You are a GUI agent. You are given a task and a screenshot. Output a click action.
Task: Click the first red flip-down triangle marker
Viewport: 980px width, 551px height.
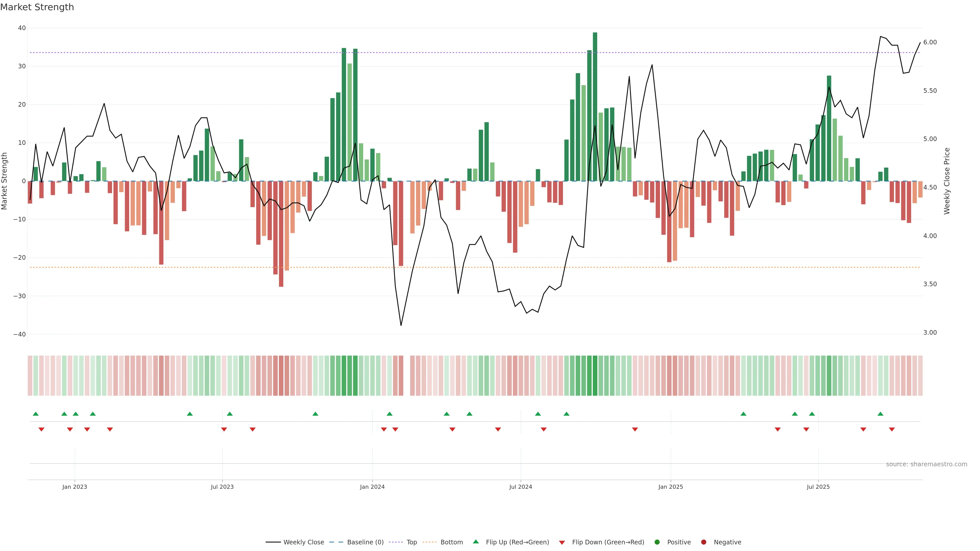41,429
